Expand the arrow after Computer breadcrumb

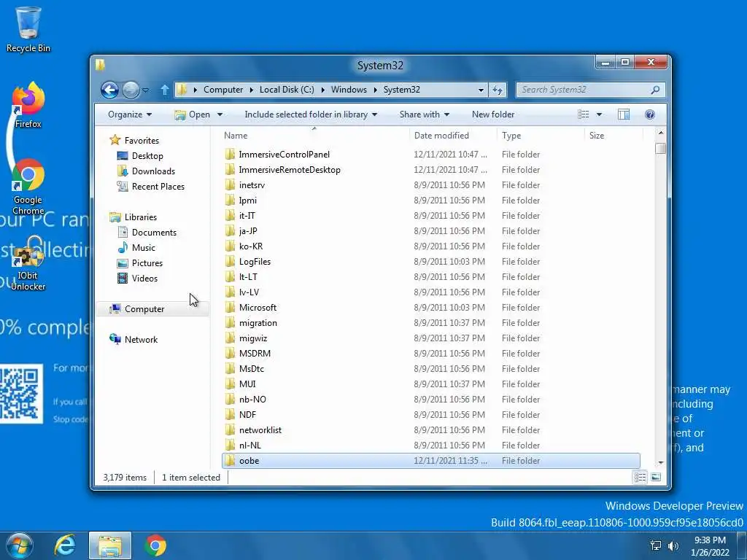[251, 90]
